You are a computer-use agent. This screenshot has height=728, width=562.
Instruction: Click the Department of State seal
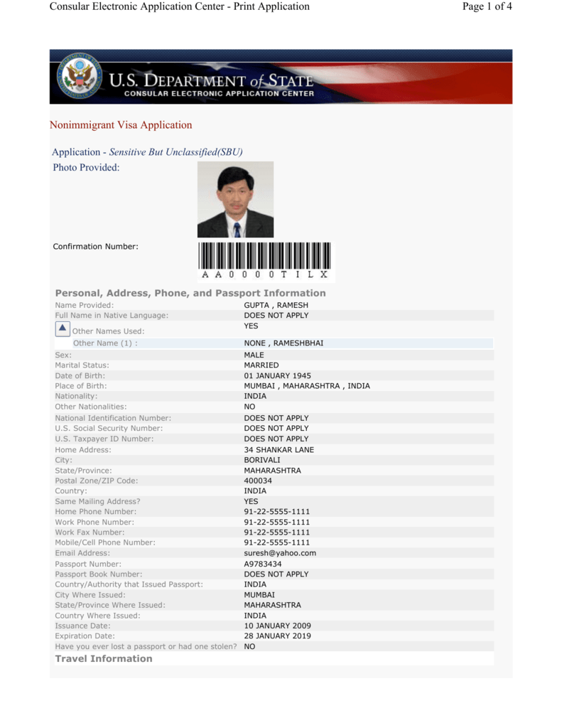tap(80, 77)
